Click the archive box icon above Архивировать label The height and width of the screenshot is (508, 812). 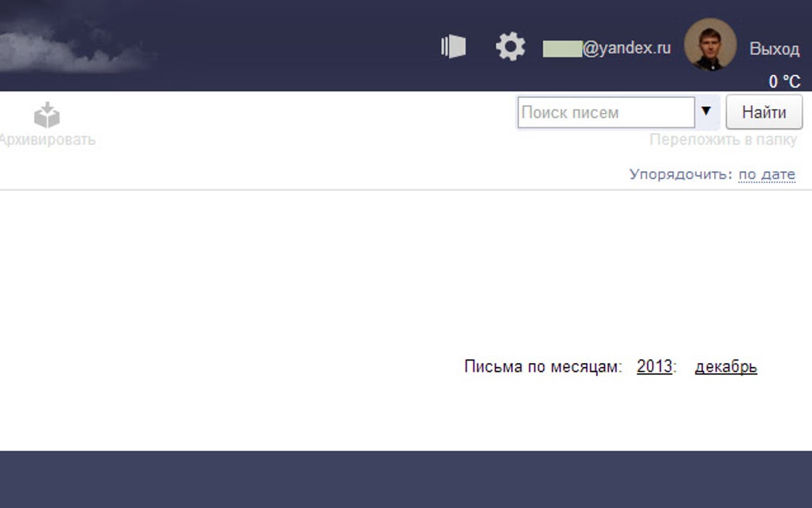[46, 114]
